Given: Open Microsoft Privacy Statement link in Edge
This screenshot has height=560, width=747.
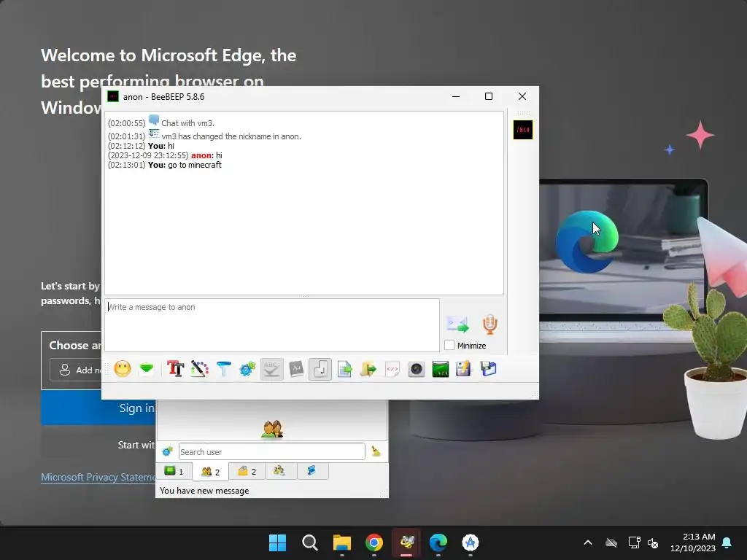Looking at the screenshot, I should 98,477.
